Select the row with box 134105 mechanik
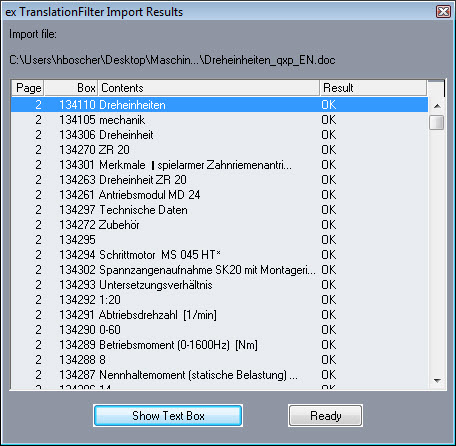Viewport: 456px width, 446px height. click(x=219, y=120)
